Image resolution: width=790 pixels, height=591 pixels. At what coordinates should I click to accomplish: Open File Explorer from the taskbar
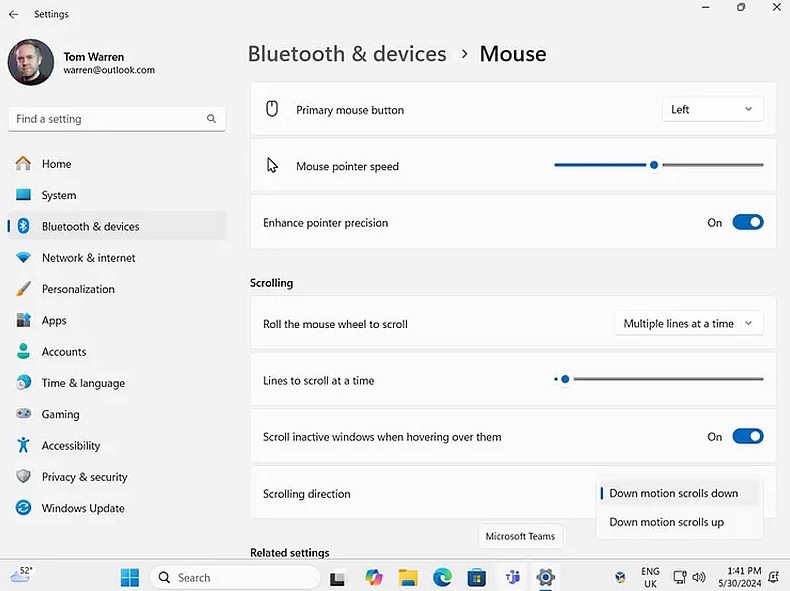point(408,577)
